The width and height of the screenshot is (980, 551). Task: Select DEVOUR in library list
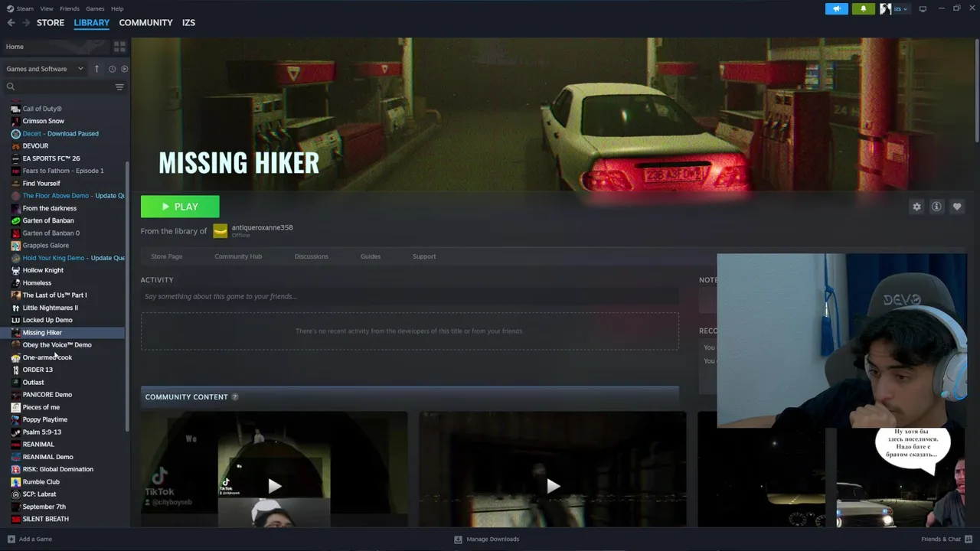[35, 145]
